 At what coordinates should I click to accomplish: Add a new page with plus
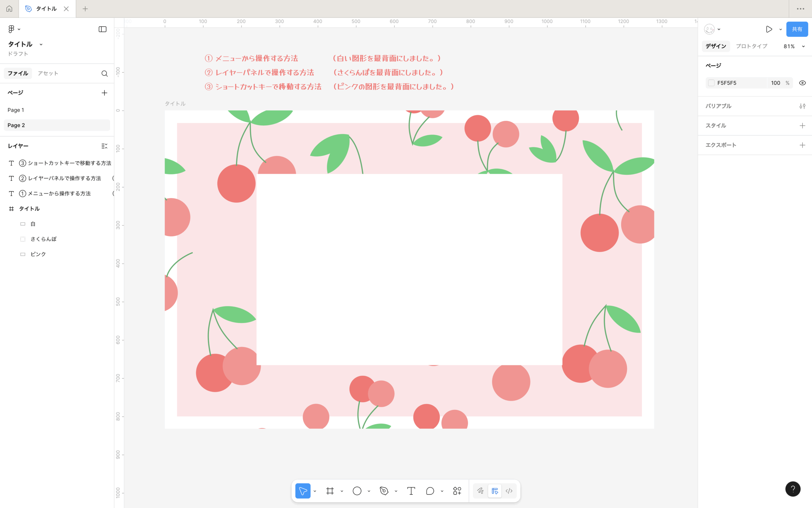104,93
